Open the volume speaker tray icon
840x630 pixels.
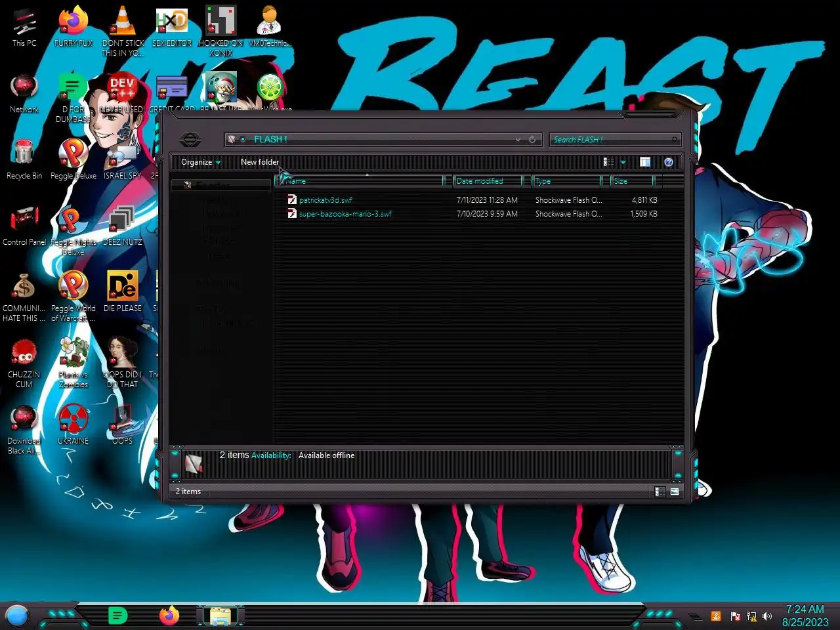click(x=767, y=616)
